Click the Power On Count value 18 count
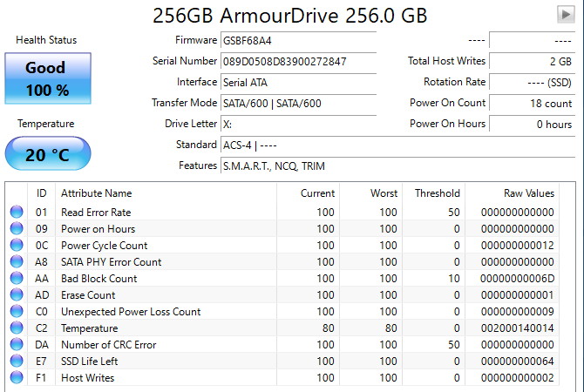This screenshot has height=392, width=584. (533, 103)
